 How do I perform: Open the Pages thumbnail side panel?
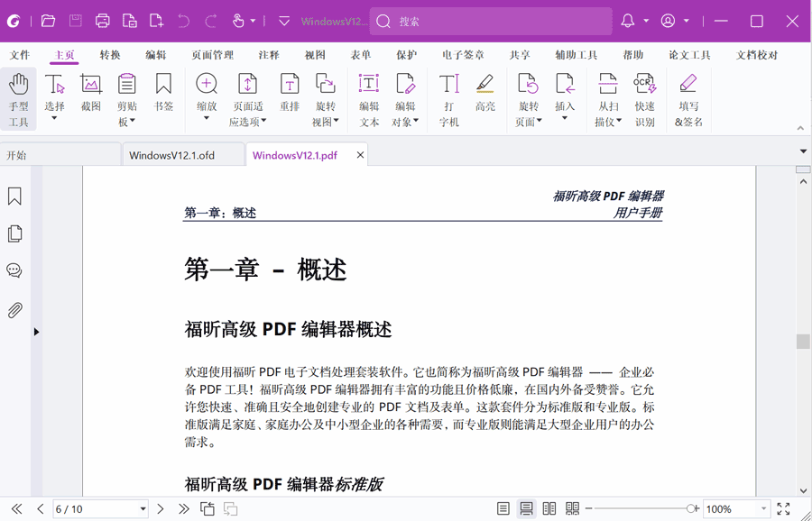click(14, 233)
